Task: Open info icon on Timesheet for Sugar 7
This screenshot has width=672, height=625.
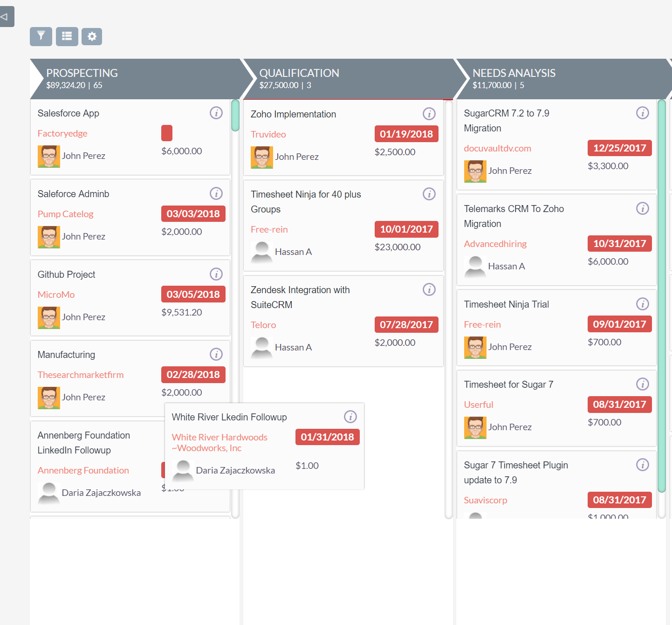Action: (x=643, y=384)
